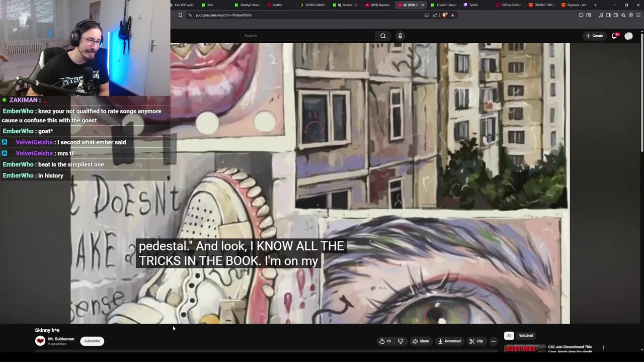This screenshot has height=362, width=644.
Task: Click VelvetGeisha's 'mrs ti!' chat message
Action: 66,153
